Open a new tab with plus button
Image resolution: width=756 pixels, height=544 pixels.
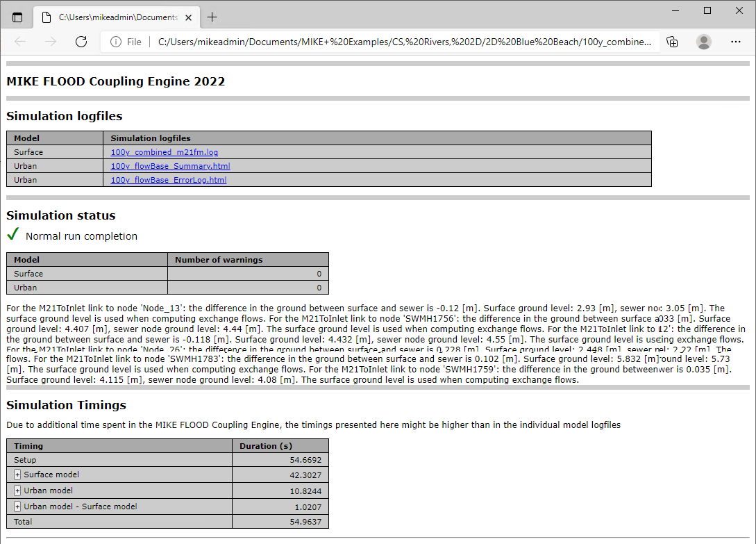[212, 18]
